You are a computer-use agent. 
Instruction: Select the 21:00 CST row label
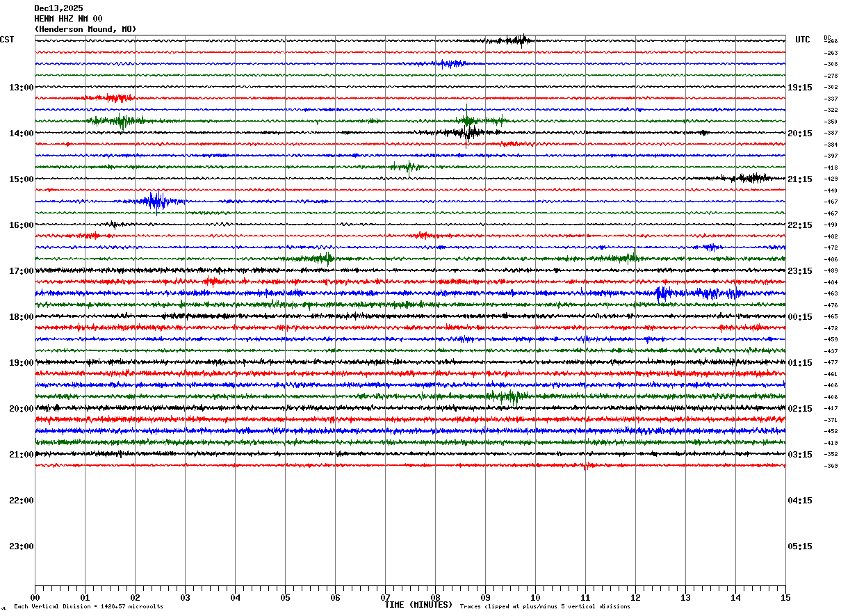click(21, 455)
